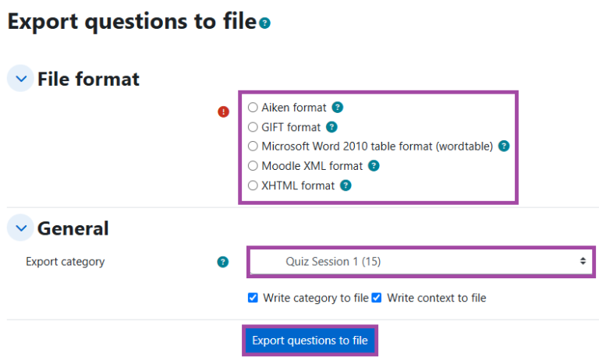Click the XHTML format help icon
Viewport: 599px width, 364px height.
[346, 186]
